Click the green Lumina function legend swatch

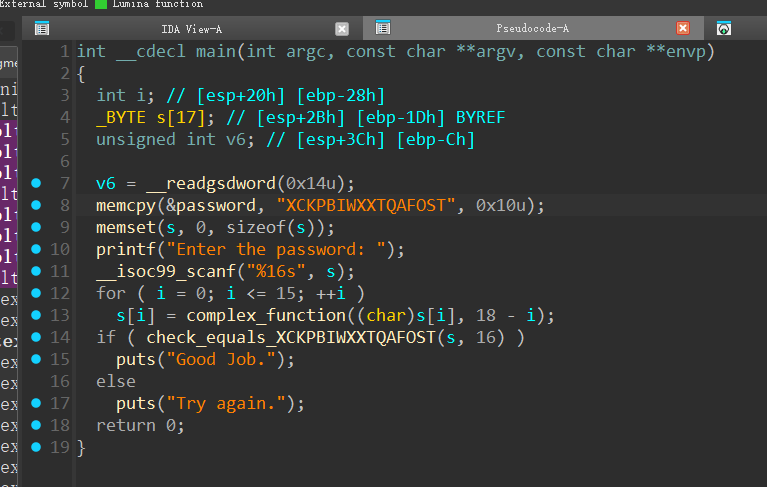(x=101, y=4)
